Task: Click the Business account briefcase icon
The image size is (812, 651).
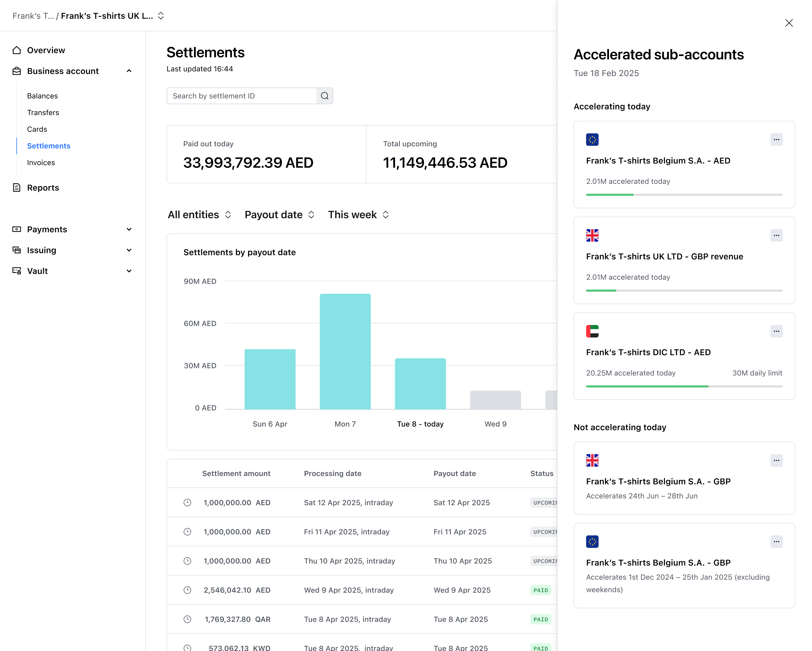Action: (17, 71)
